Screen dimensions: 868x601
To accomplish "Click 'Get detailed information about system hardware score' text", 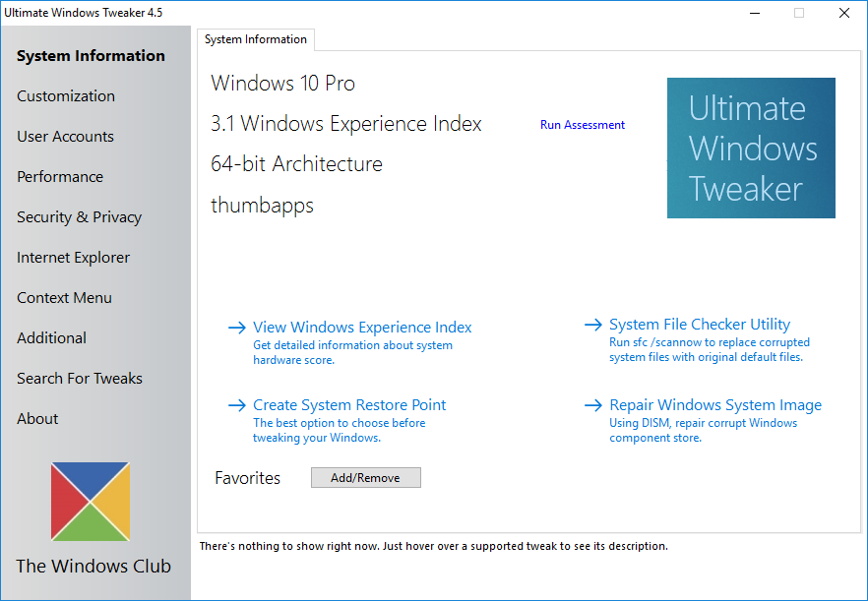I will pyautogui.click(x=352, y=352).
